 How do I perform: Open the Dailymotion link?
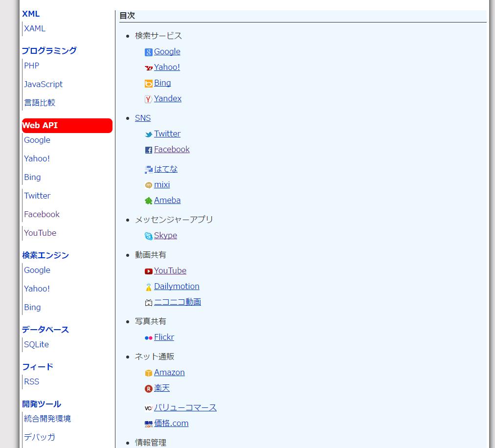pos(177,286)
